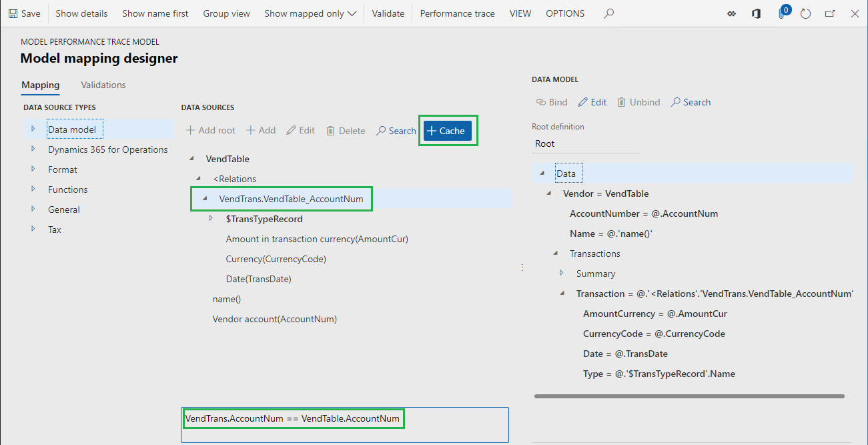Expand $TransTypeRecord node
The image size is (868, 445).
pos(211,218)
